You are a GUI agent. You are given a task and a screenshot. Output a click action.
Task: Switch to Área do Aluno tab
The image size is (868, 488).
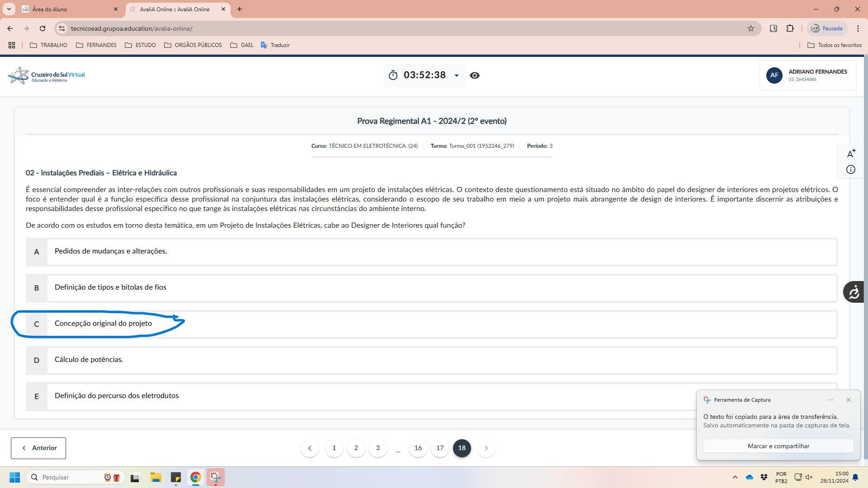click(x=68, y=9)
